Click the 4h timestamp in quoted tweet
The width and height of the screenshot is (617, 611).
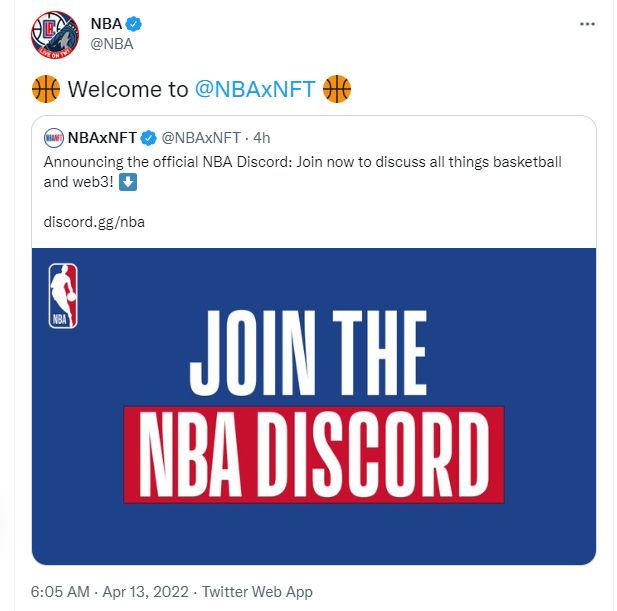pos(262,137)
